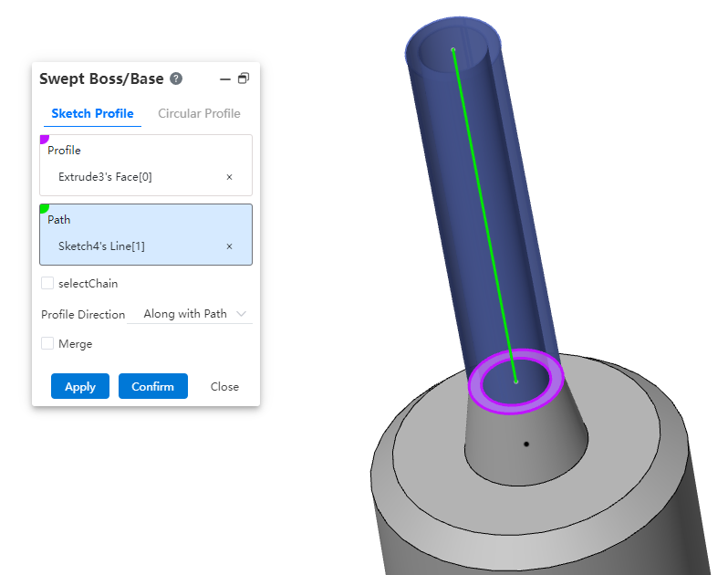Restore the Swept Boss/Base panel window
Screen dimensions: 728x575
click(244, 78)
